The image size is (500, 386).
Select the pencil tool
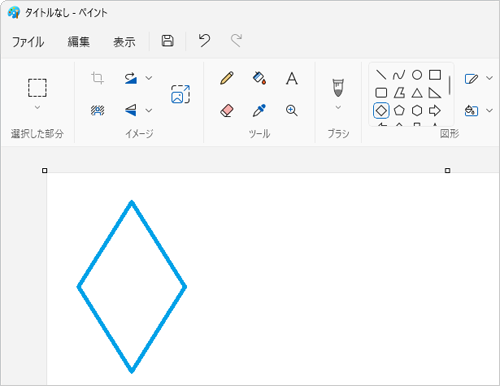[227, 78]
